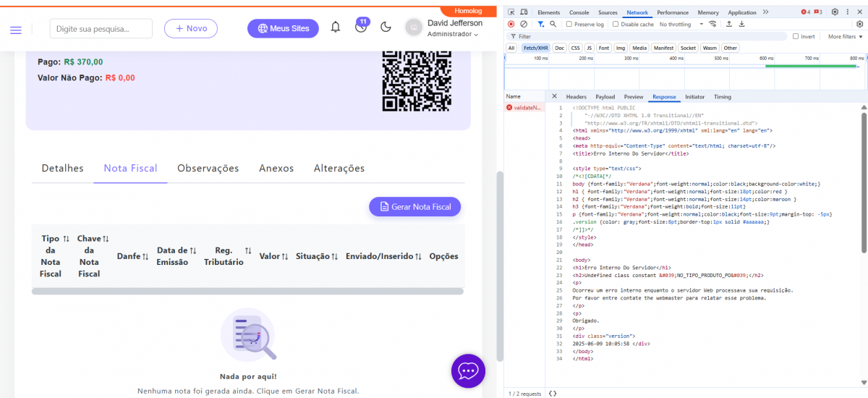Image resolution: width=868 pixels, height=398 pixels.
Task: Toggle the device toolbar icon
Action: click(524, 12)
